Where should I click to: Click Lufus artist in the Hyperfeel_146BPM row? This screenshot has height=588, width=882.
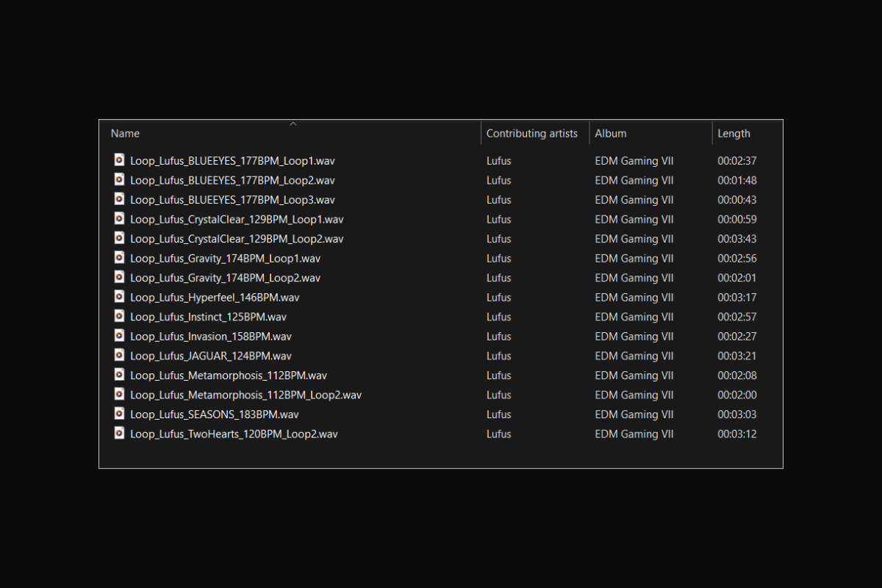498,298
